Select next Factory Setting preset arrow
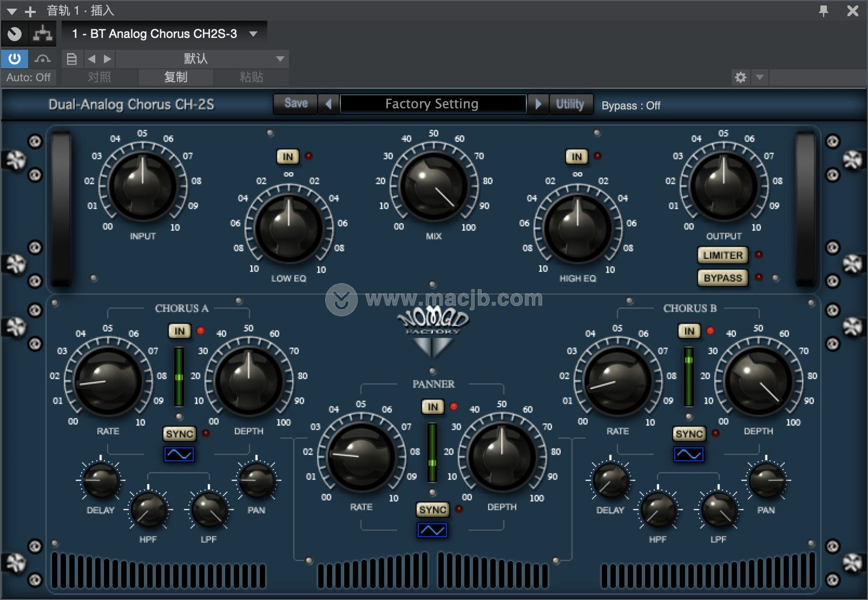Screen dimensions: 868x600 538,103
